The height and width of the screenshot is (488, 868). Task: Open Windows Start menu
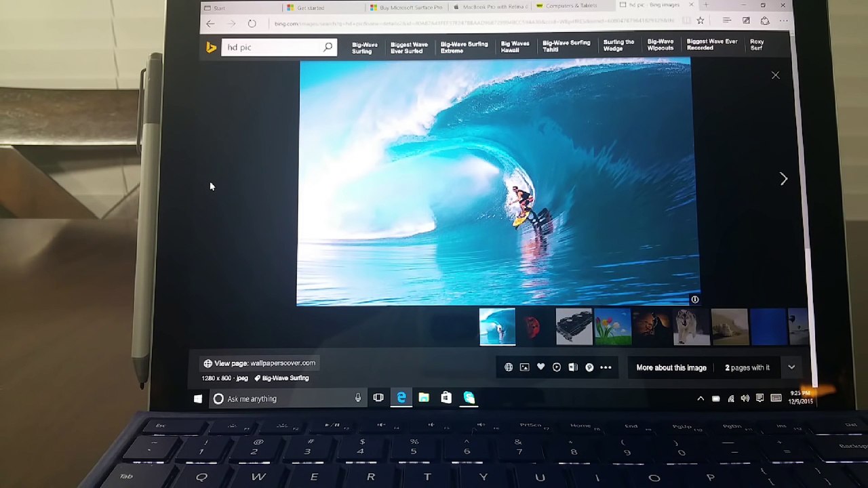click(197, 399)
